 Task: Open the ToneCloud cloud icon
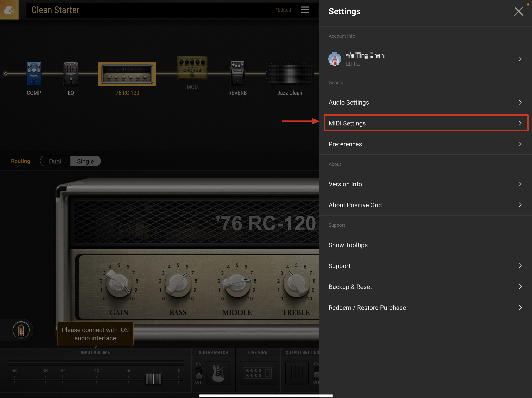click(x=9, y=10)
